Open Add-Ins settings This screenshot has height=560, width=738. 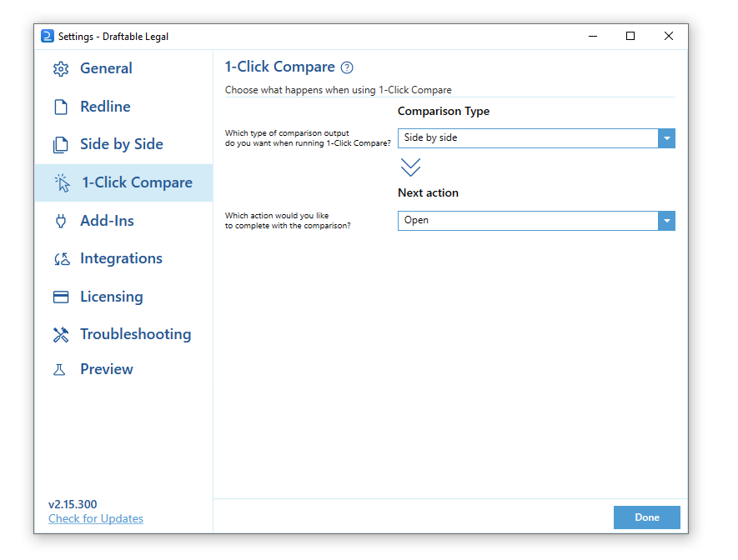(123, 221)
